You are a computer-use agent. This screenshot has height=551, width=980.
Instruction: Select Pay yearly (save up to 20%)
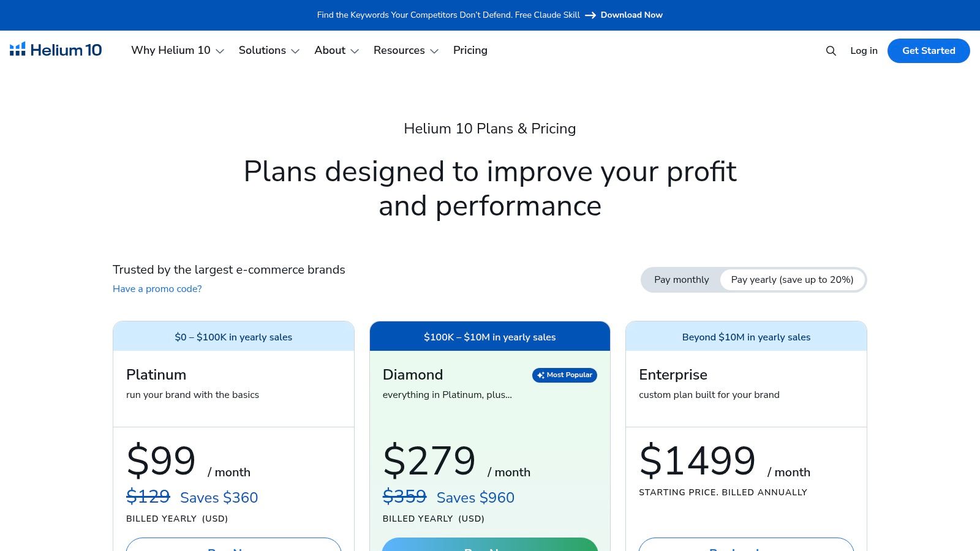coord(792,280)
